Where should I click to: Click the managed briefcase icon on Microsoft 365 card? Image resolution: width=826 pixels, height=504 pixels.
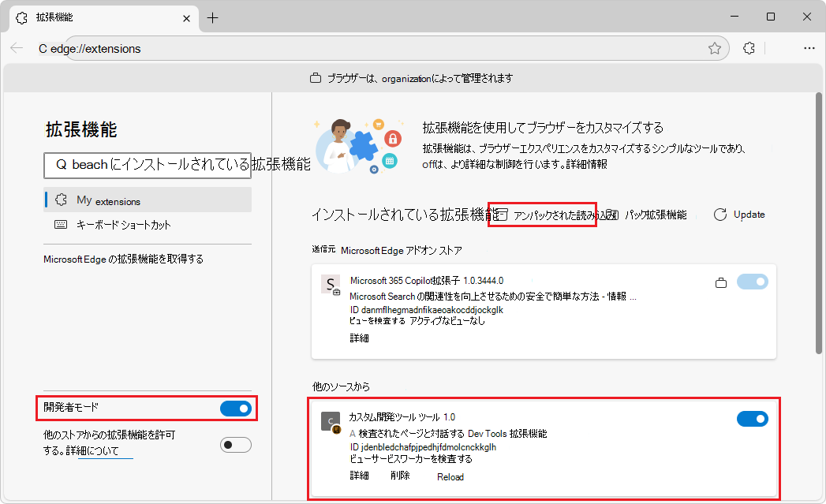tap(721, 283)
